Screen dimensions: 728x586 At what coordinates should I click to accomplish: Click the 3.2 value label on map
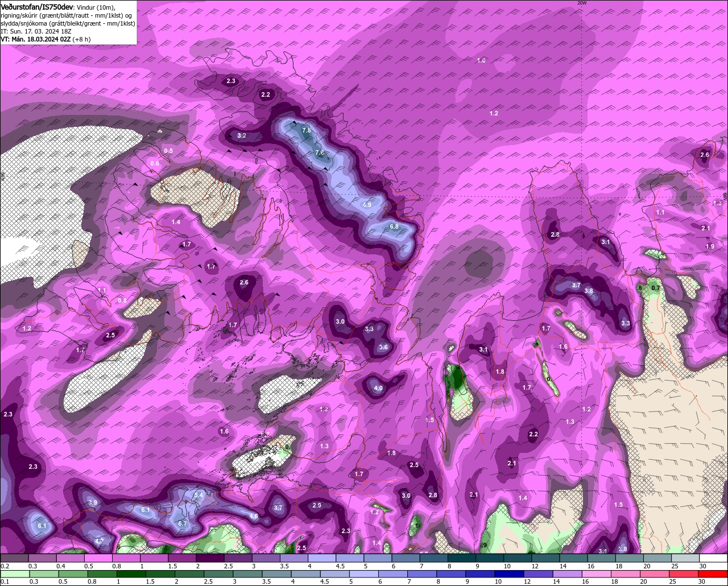click(242, 135)
